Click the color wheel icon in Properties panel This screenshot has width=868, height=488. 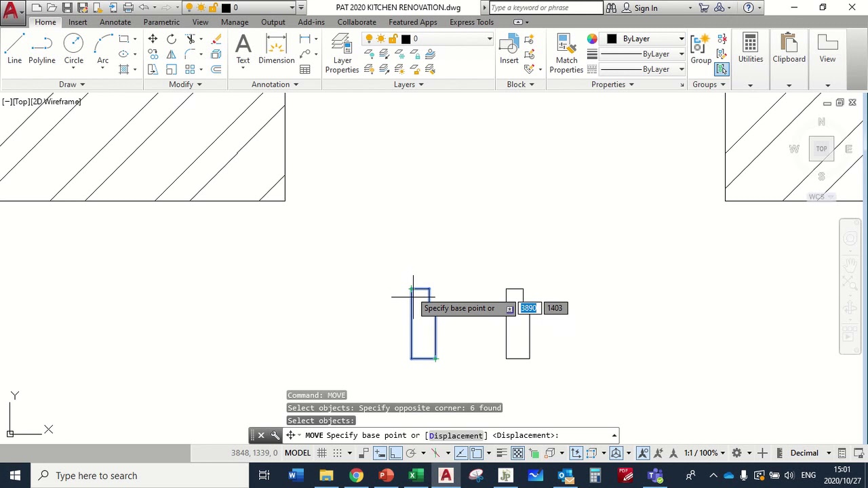coord(592,39)
